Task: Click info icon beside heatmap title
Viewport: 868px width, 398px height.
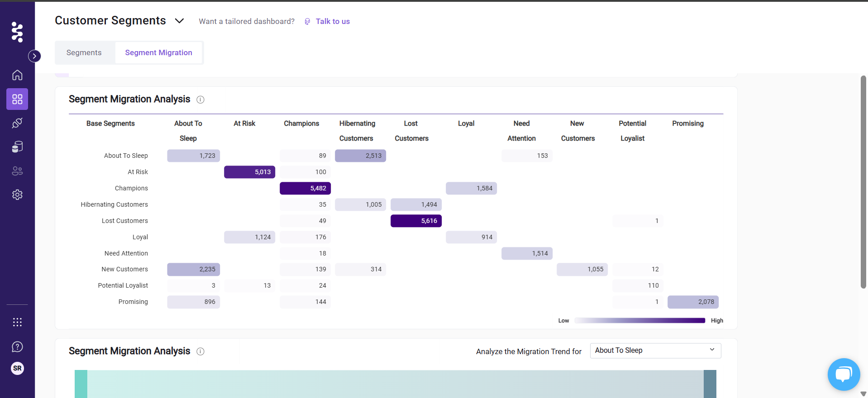Action: click(x=200, y=99)
